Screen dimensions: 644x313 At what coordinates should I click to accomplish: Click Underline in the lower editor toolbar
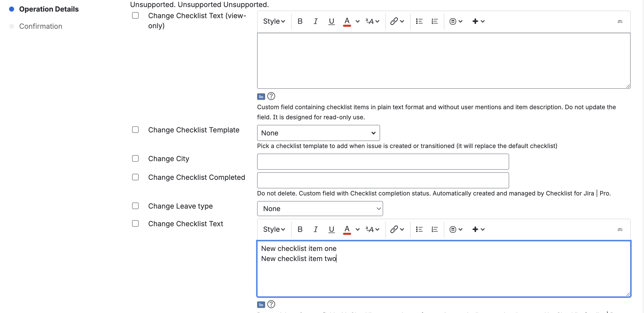(331, 229)
